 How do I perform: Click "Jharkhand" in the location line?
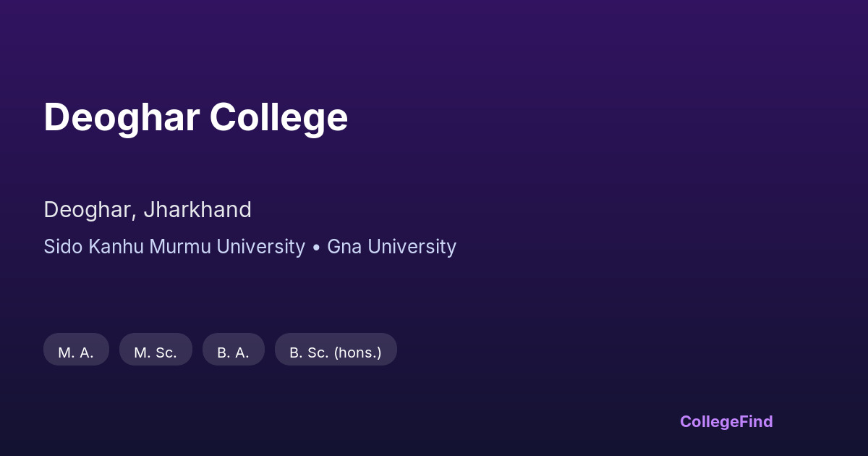[x=197, y=210]
